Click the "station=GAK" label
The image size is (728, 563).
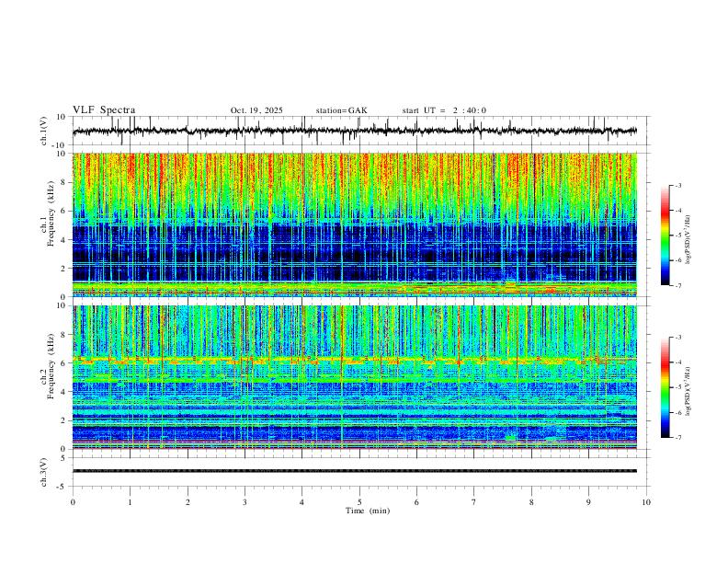pos(341,110)
